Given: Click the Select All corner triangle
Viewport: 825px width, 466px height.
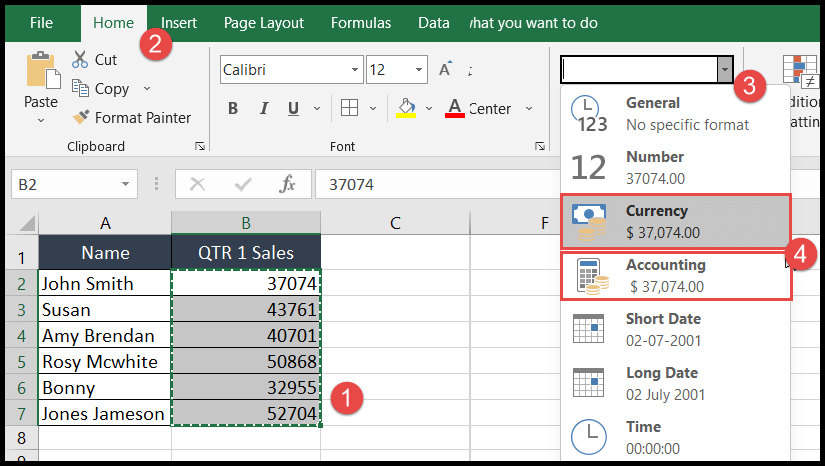Looking at the screenshot, I should coord(26,223).
